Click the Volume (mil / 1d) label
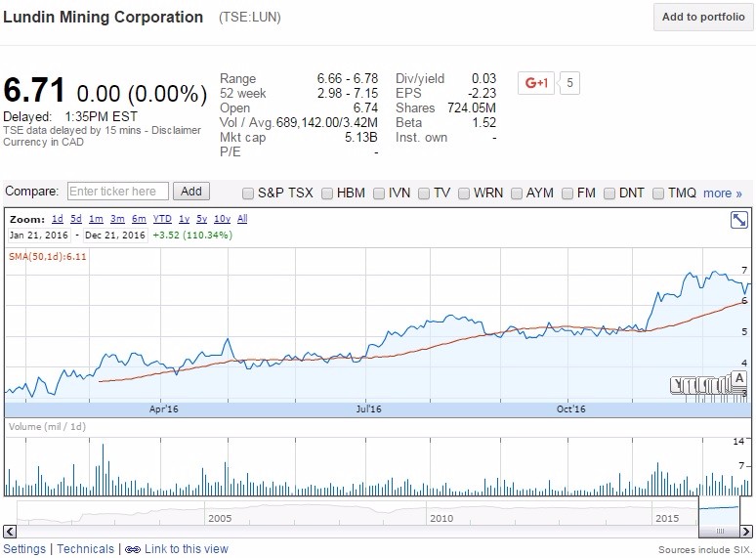This screenshot has width=756, height=558. point(47,427)
